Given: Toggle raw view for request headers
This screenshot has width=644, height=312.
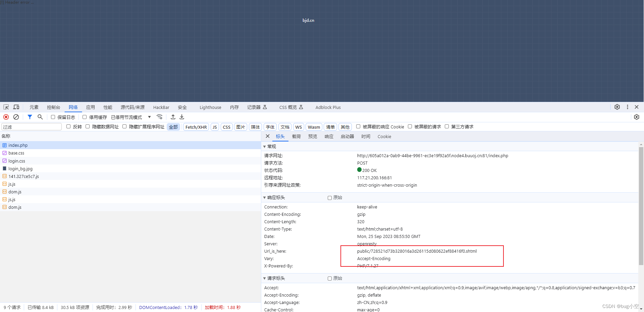Looking at the screenshot, I should (330, 278).
